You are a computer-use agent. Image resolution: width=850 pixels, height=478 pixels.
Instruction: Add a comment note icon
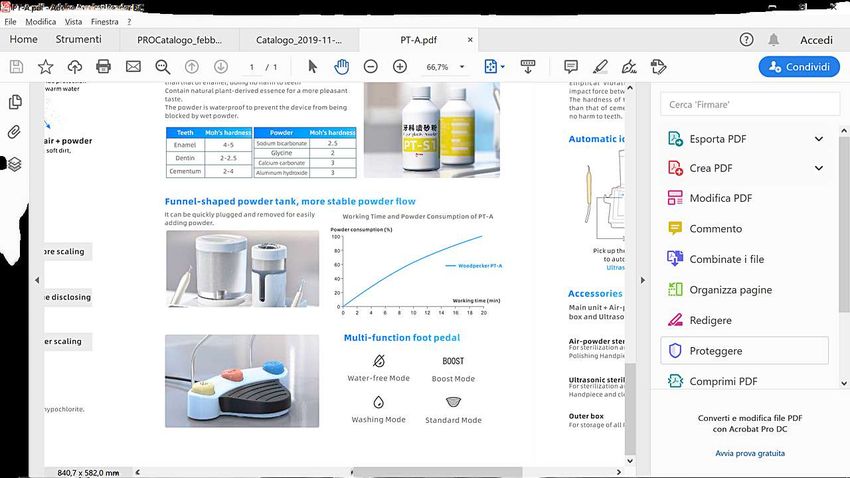click(571, 67)
